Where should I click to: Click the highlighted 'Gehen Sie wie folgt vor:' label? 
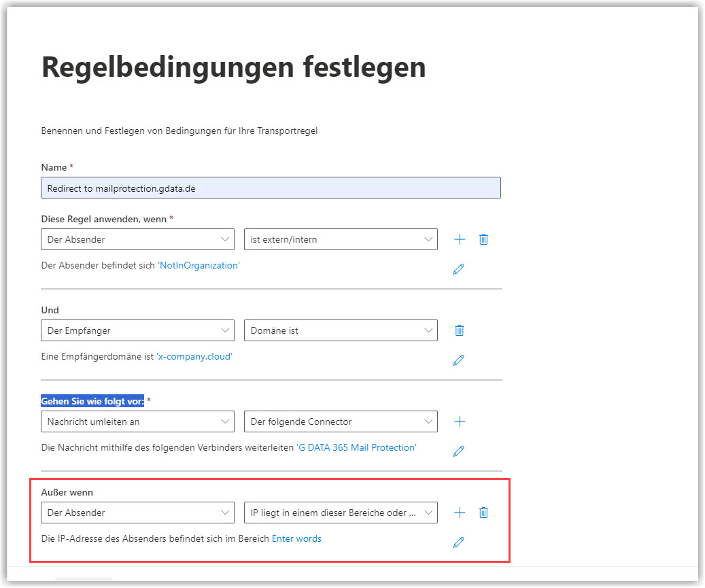point(92,401)
